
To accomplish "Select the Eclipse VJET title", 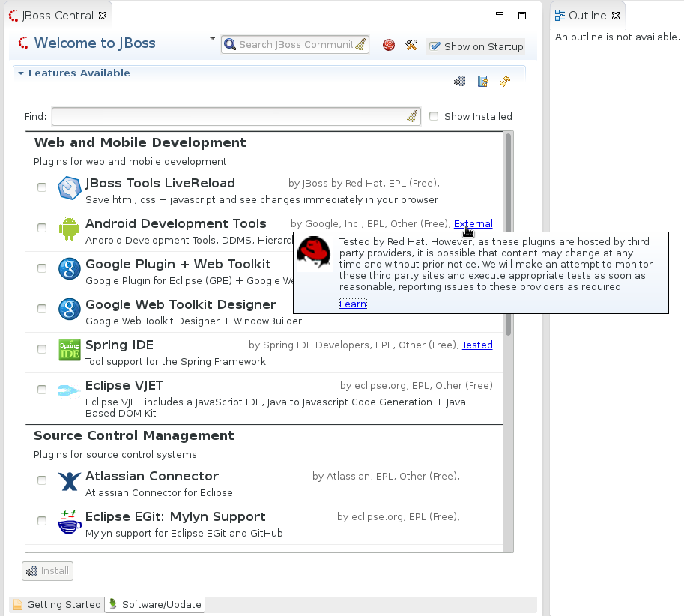I will [124, 386].
